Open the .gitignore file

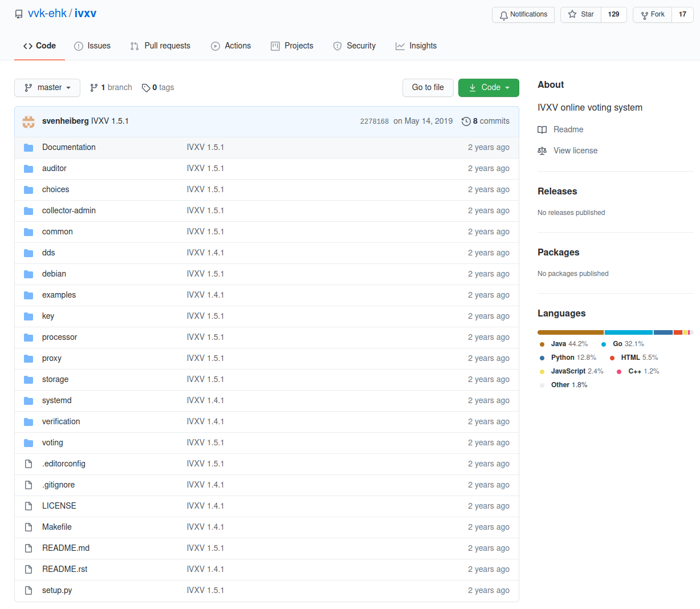pyautogui.click(x=59, y=485)
